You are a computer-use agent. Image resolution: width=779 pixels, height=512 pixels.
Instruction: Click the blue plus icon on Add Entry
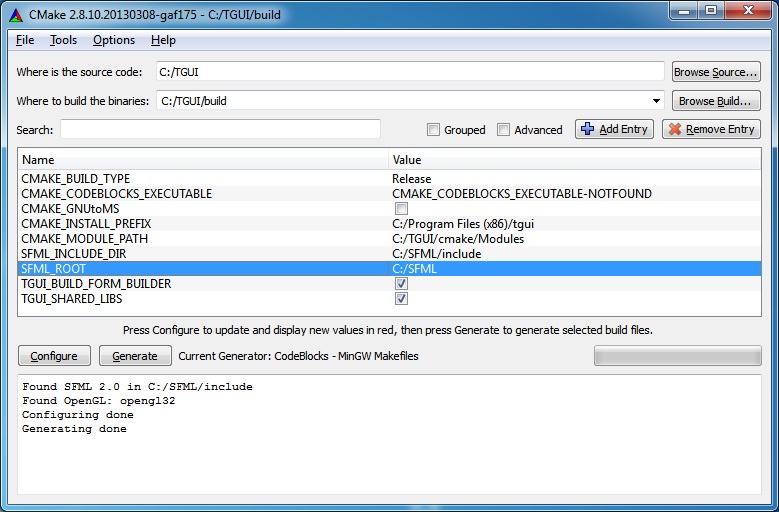click(587, 129)
